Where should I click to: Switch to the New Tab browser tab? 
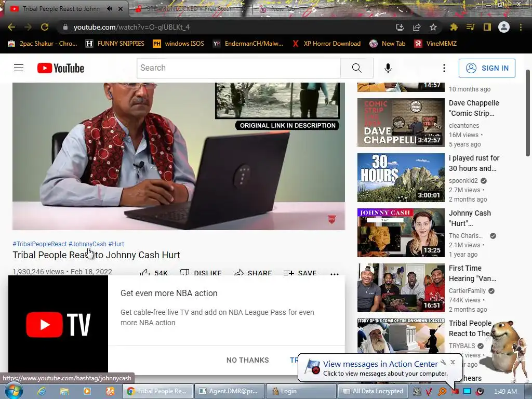point(282,9)
